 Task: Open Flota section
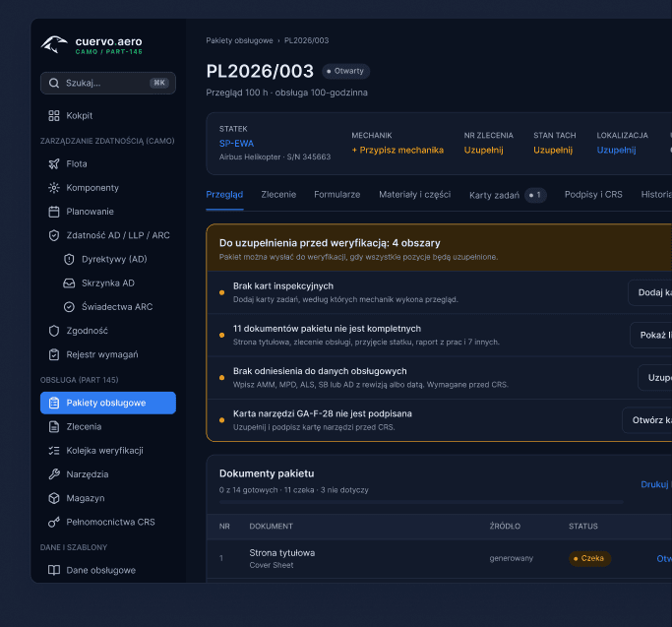108,163
